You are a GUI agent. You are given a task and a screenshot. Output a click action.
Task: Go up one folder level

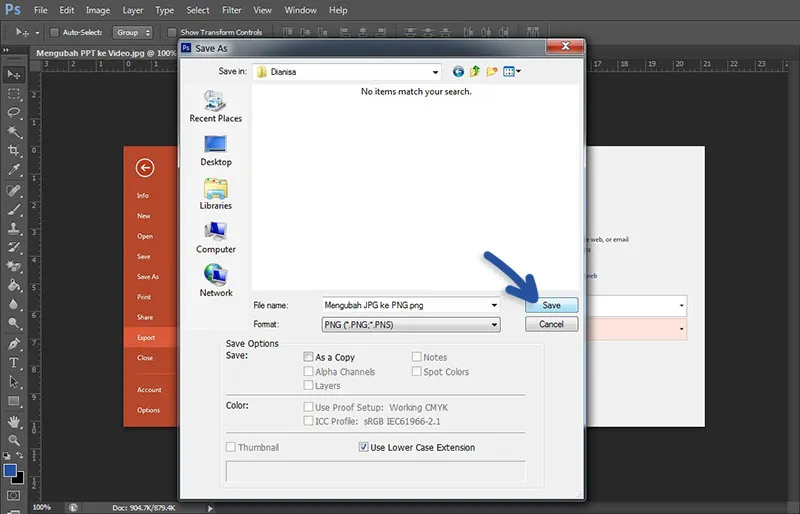coord(475,72)
